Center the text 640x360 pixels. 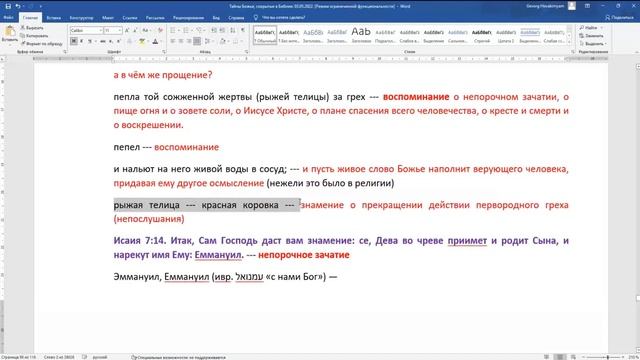click(x=181, y=41)
